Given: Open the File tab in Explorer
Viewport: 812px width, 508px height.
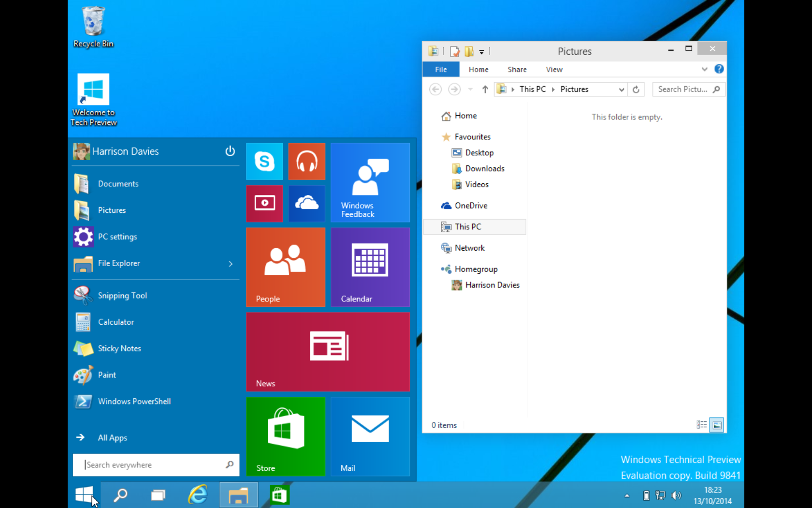Looking at the screenshot, I should coord(441,69).
